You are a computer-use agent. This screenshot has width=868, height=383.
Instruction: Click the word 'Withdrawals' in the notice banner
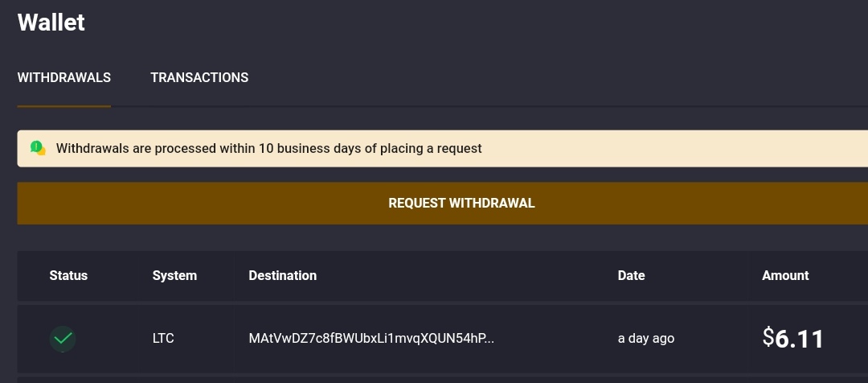pyautogui.click(x=92, y=149)
